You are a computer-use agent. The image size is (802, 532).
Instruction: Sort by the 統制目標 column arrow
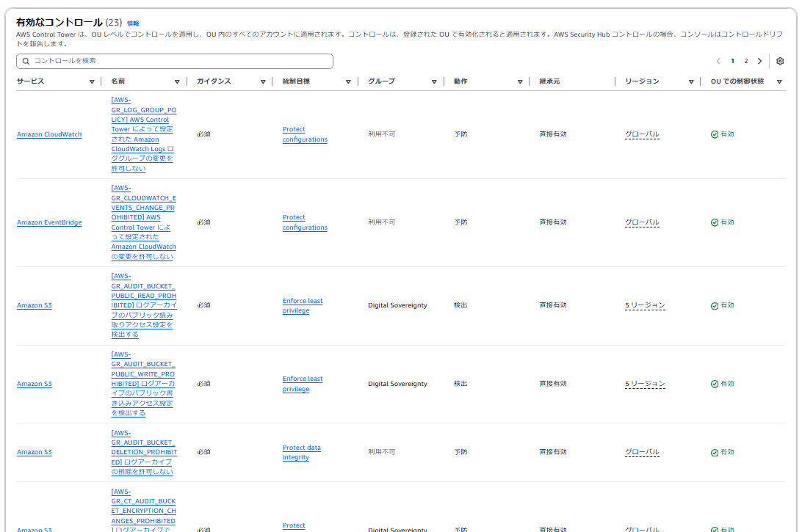[348, 81]
